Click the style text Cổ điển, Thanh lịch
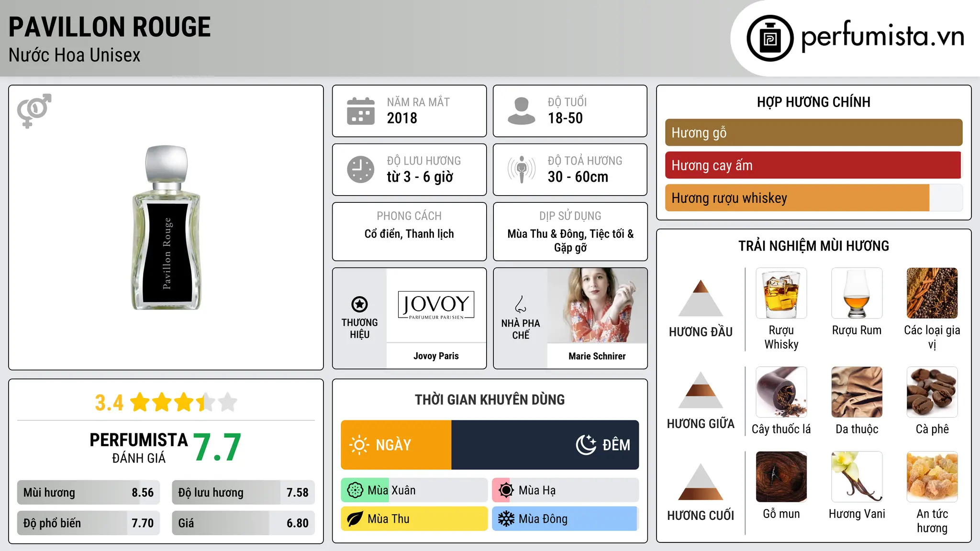Viewport: 980px width, 551px height. click(409, 234)
